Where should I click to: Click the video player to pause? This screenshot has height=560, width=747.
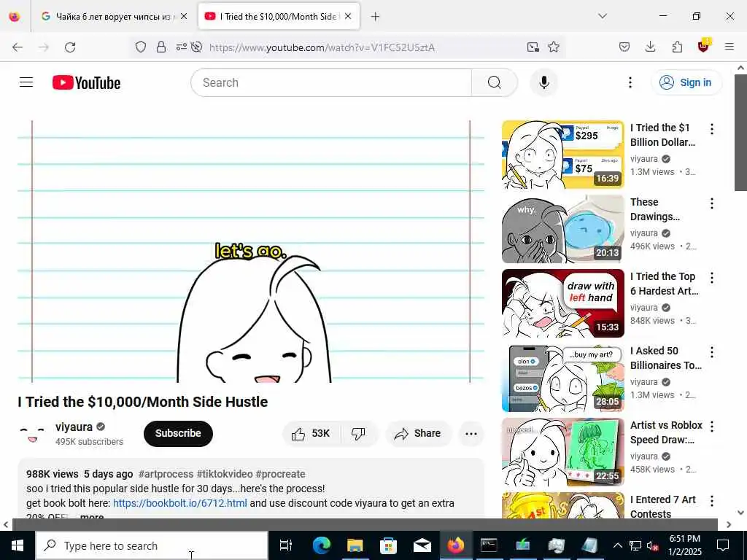(x=251, y=252)
